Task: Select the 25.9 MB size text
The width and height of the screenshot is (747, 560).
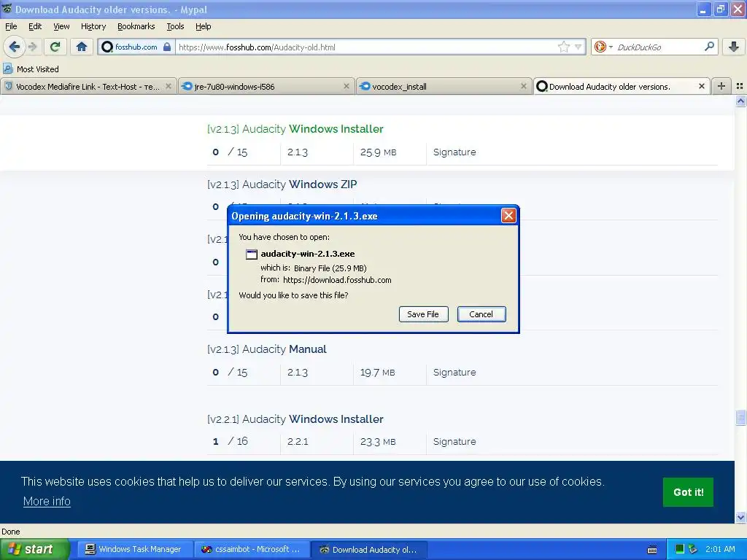Action: point(379,152)
